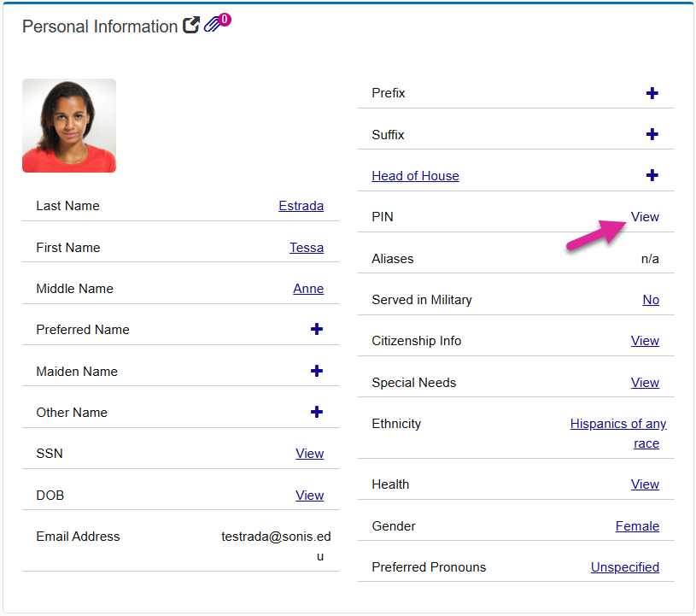
Task: View Citizenship Info details
Action: [x=645, y=341]
